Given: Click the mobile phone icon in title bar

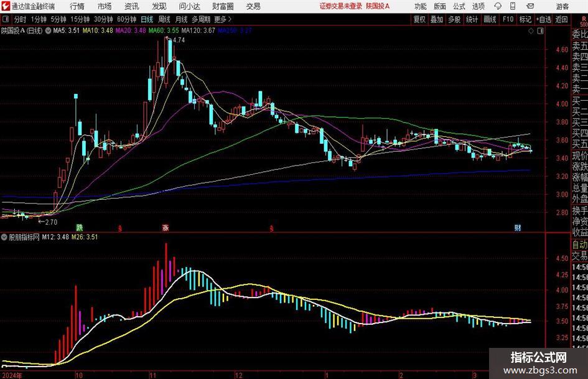Looking at the screenshot, I should 513,6.
